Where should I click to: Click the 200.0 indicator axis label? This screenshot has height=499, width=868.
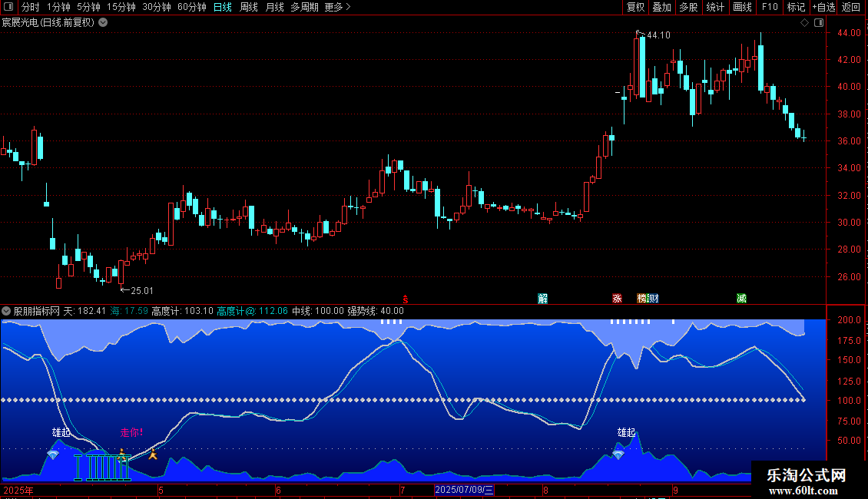(x=849, y=320)
